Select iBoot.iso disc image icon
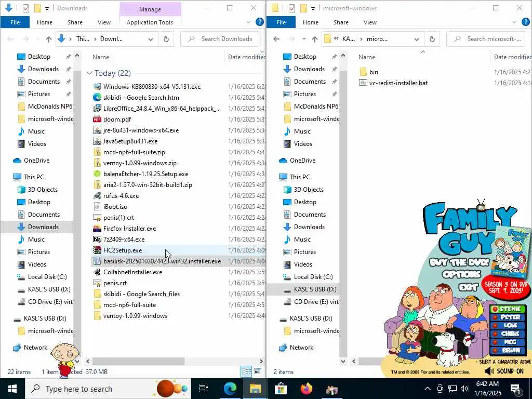This screenshot has width=532, height=399. pyautogui.click(x=97, y=207)
